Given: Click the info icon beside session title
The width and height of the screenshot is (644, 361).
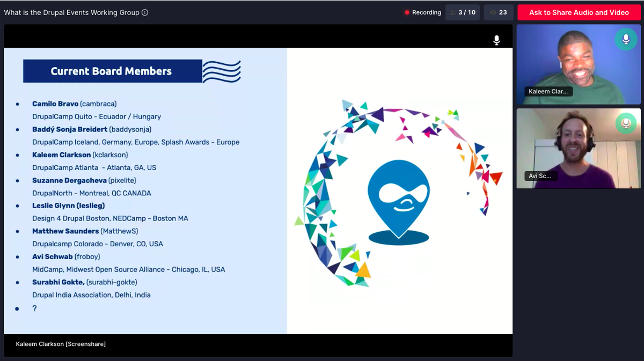Looking at the screenshot, I should pos(145,12).
